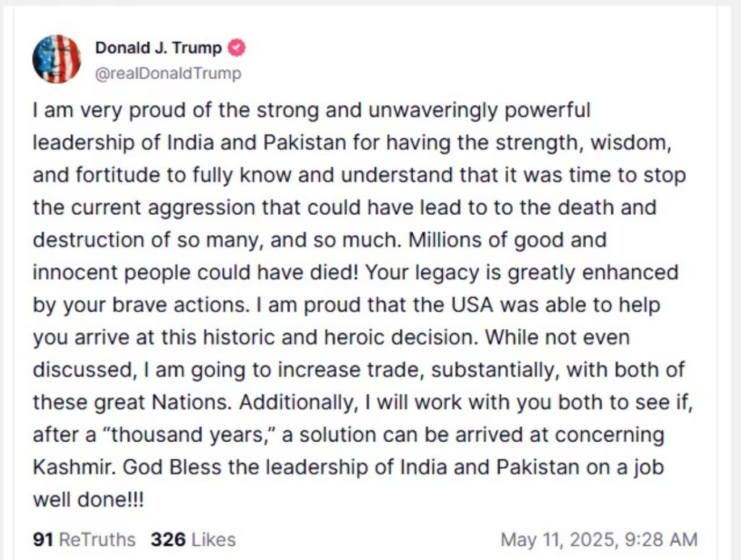Click the American flag profile avatar
Screen dimensions: 741x560
56,59
